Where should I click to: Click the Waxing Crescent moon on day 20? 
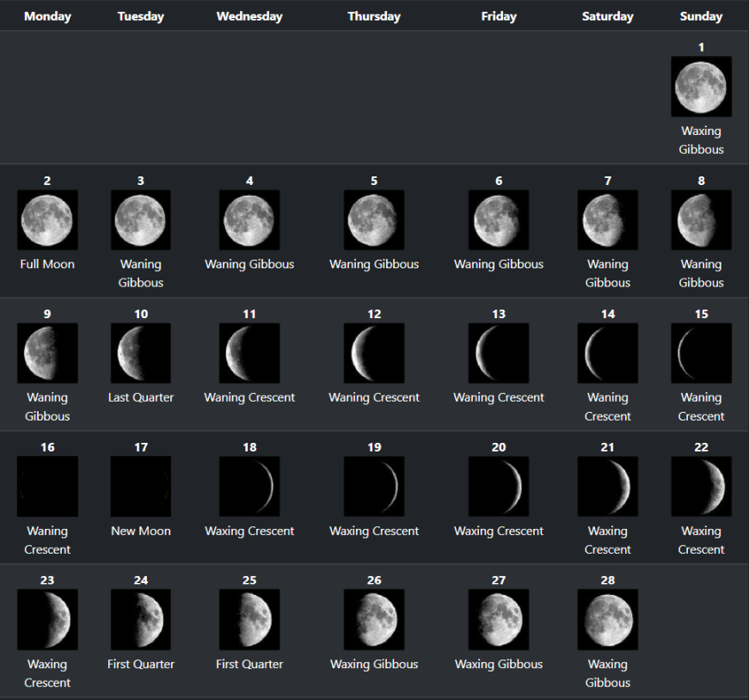point(499,487)
